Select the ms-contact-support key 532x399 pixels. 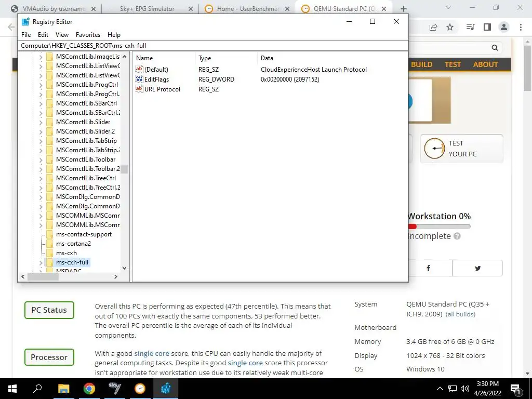(x=84, y=234)
